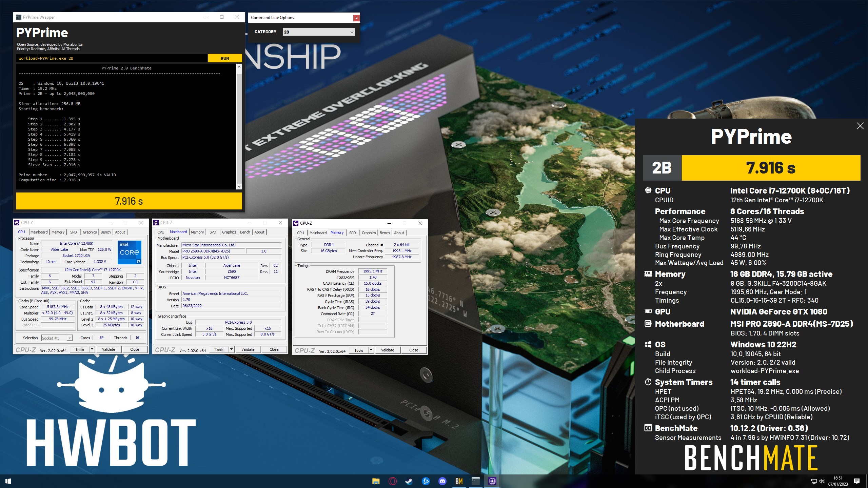Click the Multiplier x 52.0 value
This screenshot has height=488, width=868.
point(58,313)
